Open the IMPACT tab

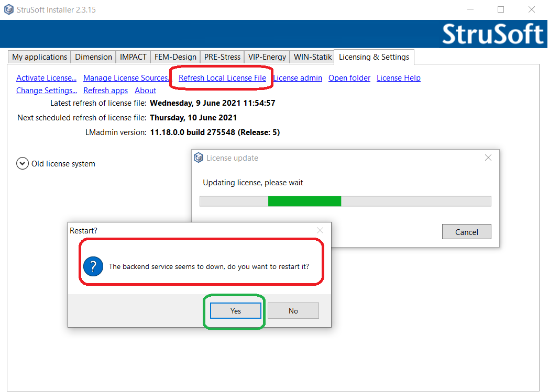coord(133,57)
